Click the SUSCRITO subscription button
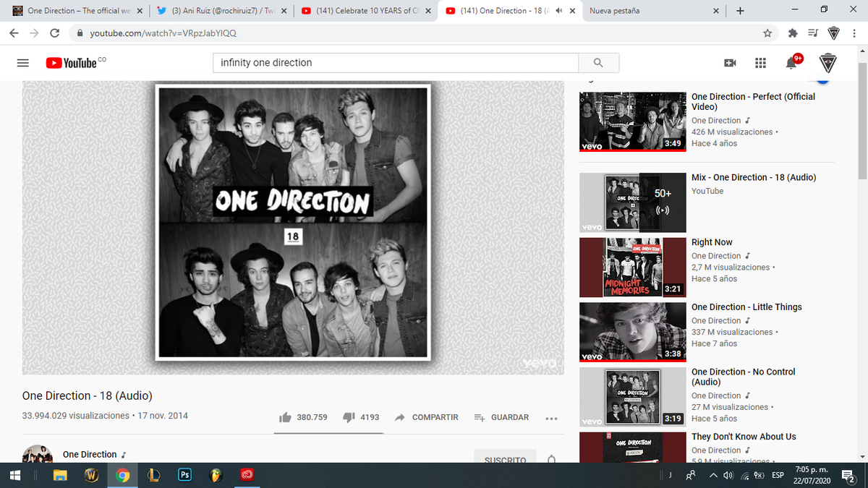 tap(505, 459)
